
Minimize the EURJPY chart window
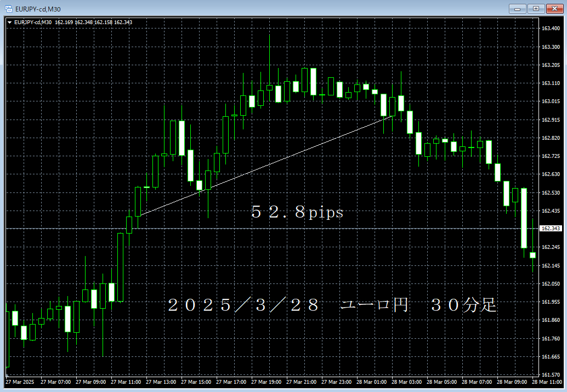(x=518, y=8)
